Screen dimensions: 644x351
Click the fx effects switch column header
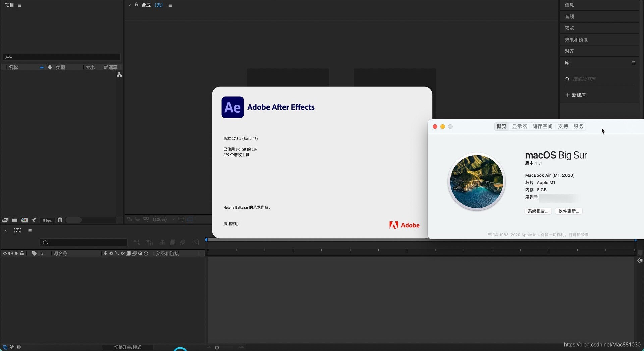123,253
